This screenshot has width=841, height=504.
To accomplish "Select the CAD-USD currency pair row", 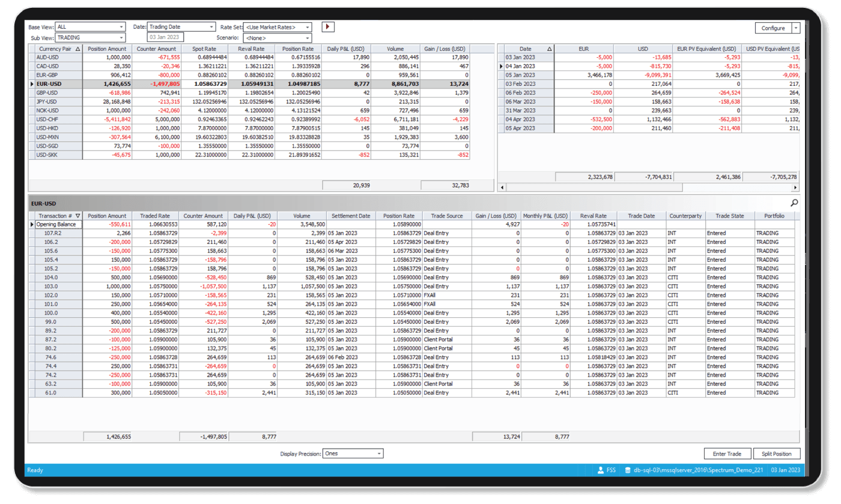I will pyautogui.click(x=249, y=66).
